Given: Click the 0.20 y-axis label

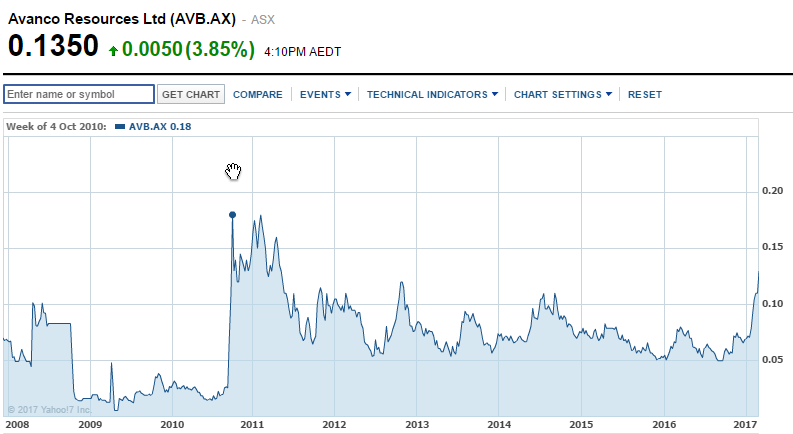Looking at the screenshot, I should pos(773,191).
